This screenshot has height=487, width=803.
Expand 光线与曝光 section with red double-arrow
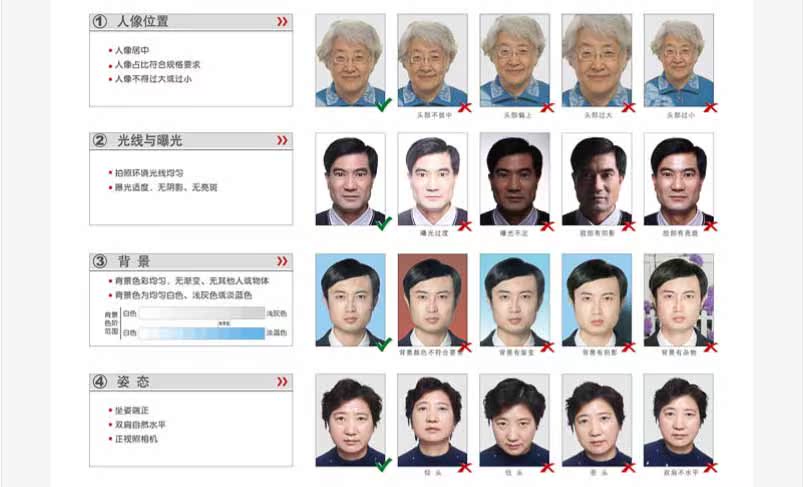(x=282, y=140)
